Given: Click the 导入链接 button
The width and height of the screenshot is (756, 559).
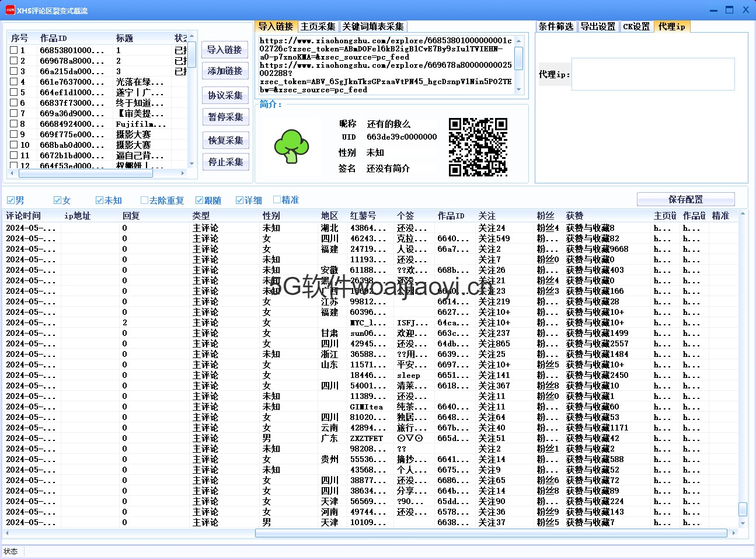Looking at the screenshot, I should pyautogui.click(x=225, y=50).
